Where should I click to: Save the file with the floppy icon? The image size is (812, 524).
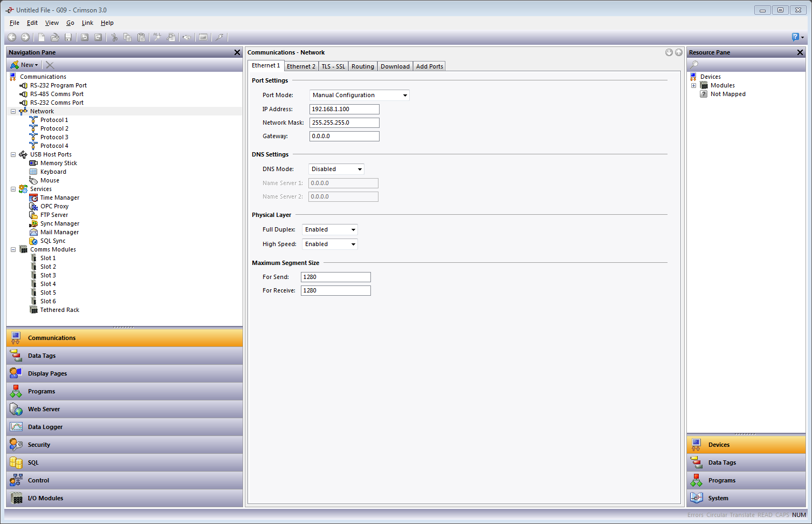click(68, 37)
